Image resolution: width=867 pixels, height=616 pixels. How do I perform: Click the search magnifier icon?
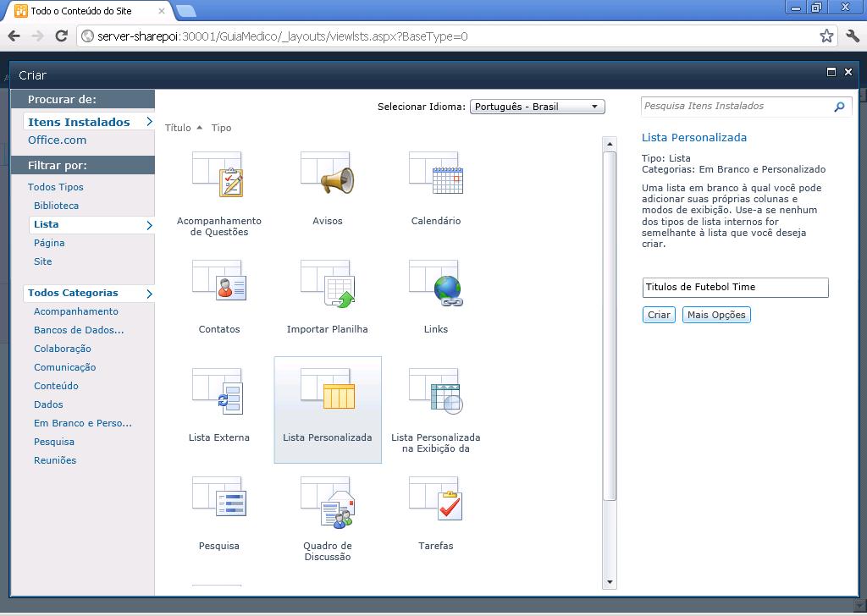click(839, 106)
